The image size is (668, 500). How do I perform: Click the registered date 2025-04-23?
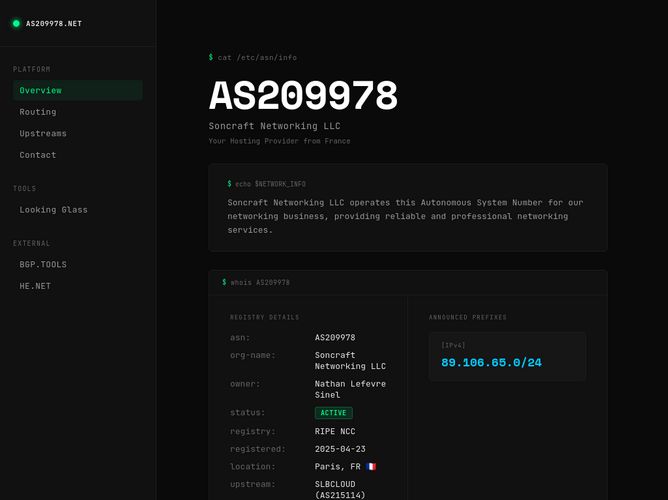(x=340, y=449)
